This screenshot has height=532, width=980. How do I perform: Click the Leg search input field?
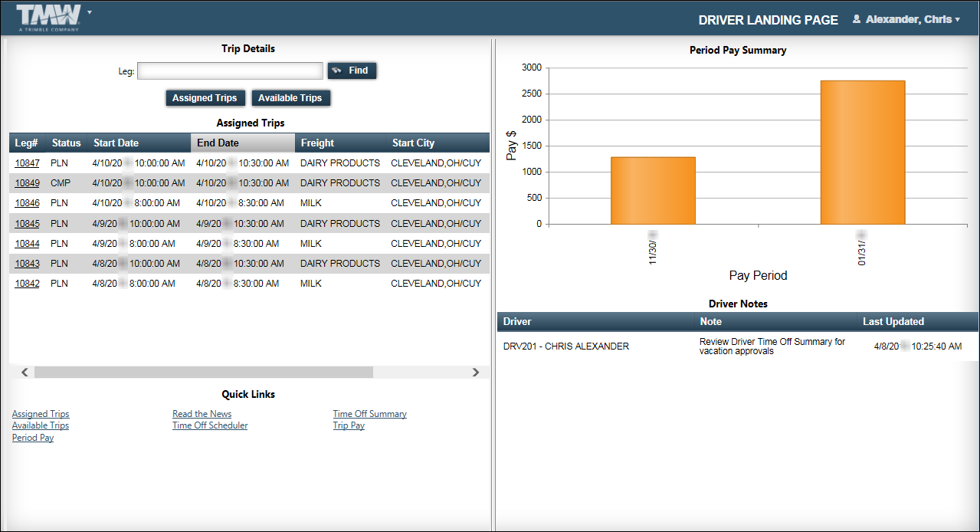(230, 71)
